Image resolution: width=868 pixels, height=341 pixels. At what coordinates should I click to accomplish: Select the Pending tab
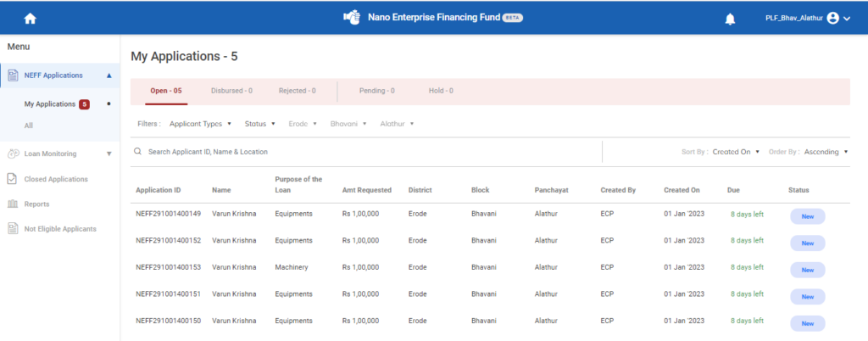(x=376, y=91)
